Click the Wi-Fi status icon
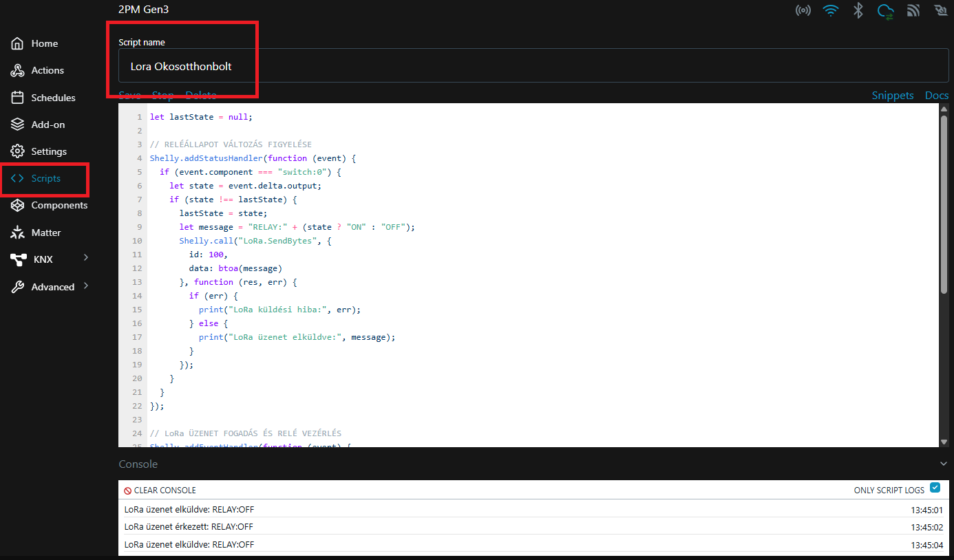The image size is (954, 560). click(831, 10)
